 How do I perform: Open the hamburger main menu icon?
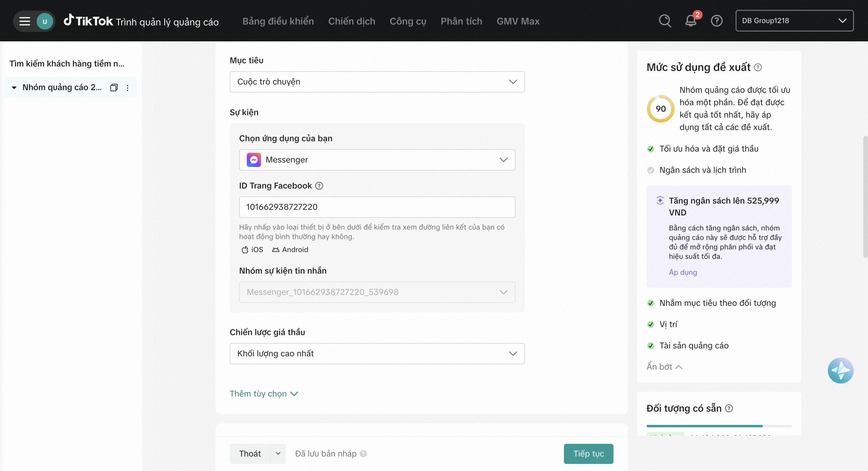coord(24,21)
